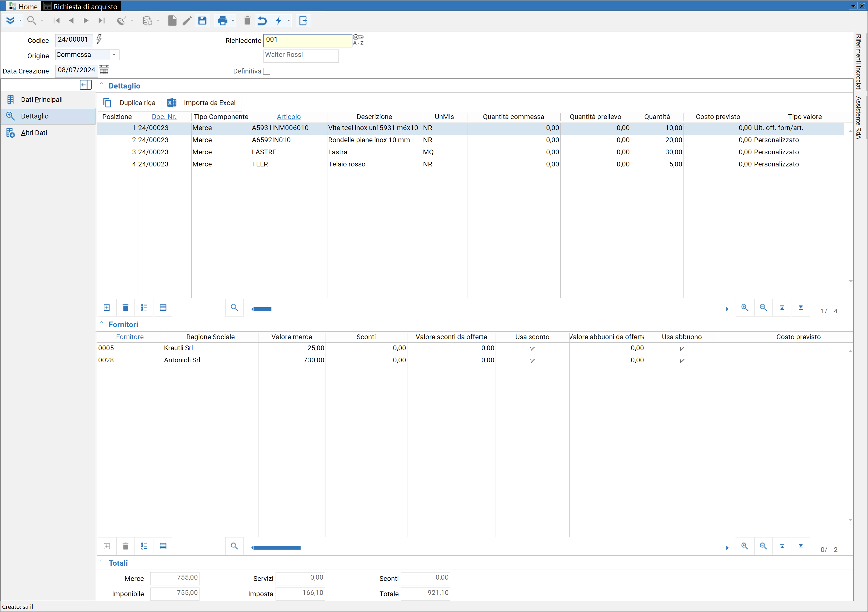This screenshot has width=868, height=612.
Task: Open the Origine dropdown
Action: [114, 55]
